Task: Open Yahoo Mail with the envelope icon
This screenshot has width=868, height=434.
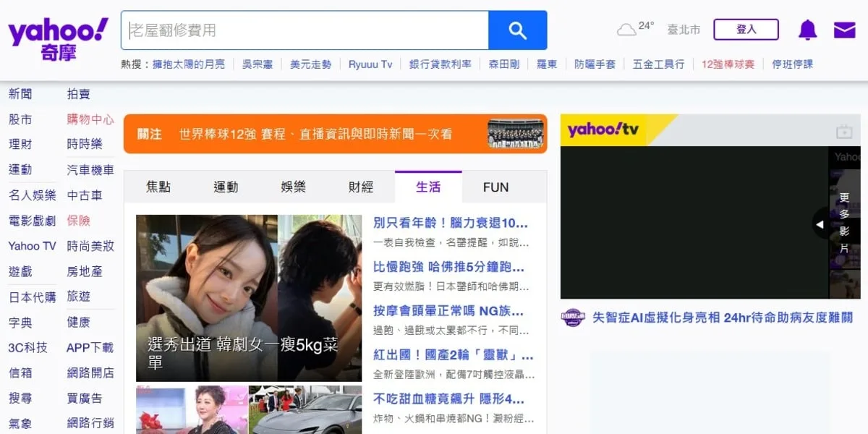Action: [x=843, y=30]
